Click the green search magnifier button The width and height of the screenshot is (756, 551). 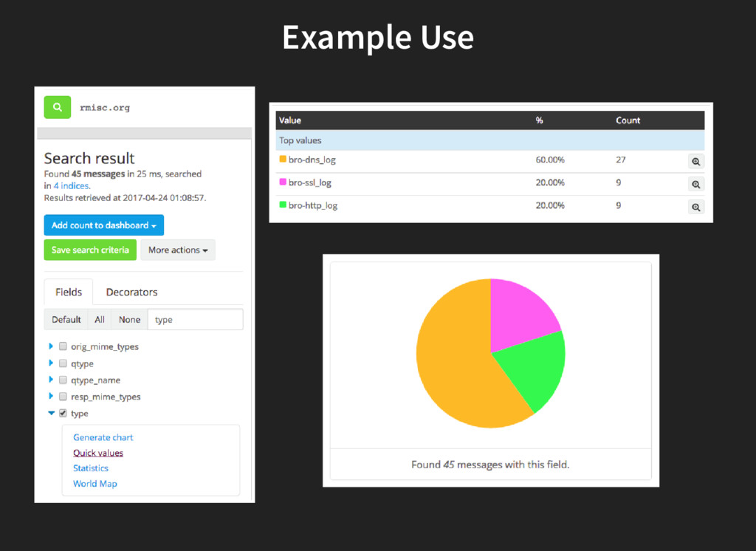58,107
